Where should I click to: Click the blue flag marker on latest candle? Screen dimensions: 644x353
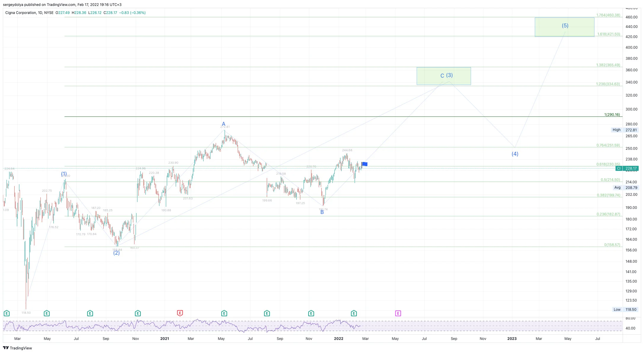coord(365,164)
